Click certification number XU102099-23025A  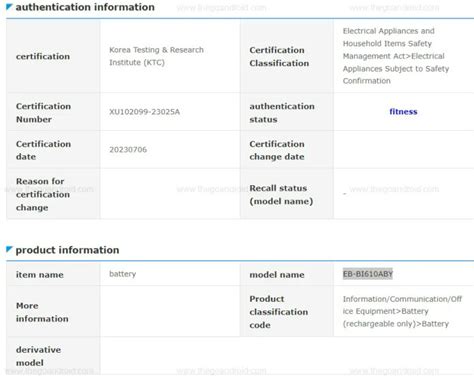click(145, 112)
